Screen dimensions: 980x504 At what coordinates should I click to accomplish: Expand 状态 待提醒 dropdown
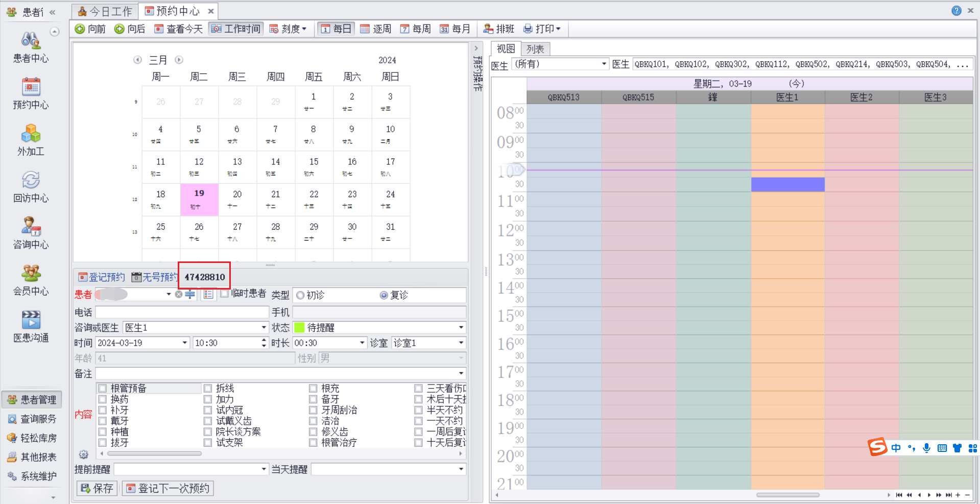coord(461,327)
